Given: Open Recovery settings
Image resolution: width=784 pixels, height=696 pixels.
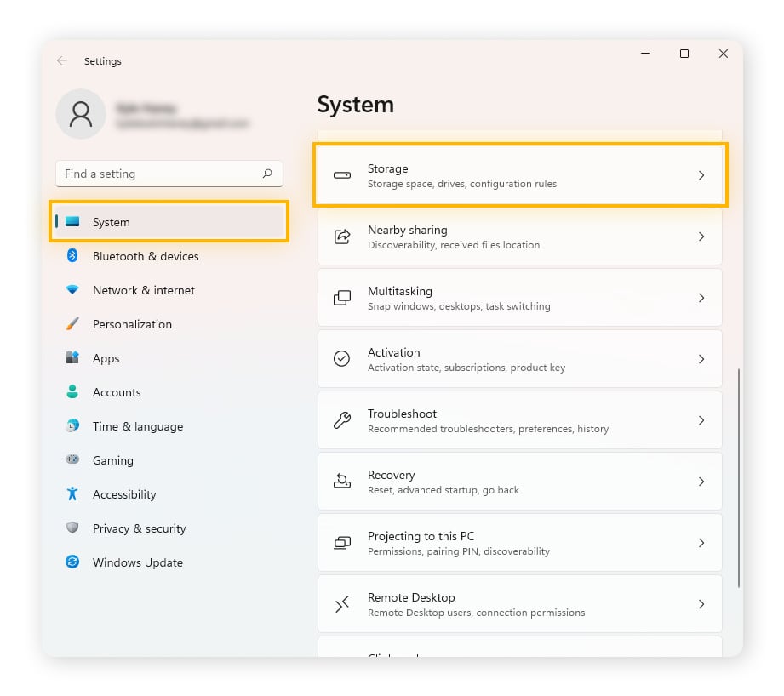Looking at the screenshot, I should pos(519,481).
